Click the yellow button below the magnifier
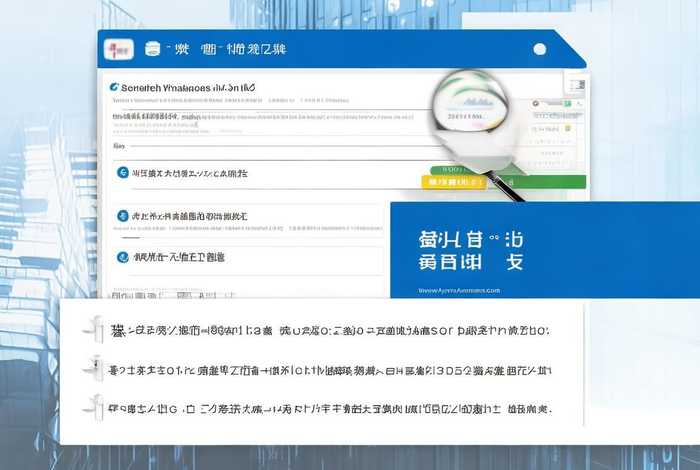 coord(454,182)
